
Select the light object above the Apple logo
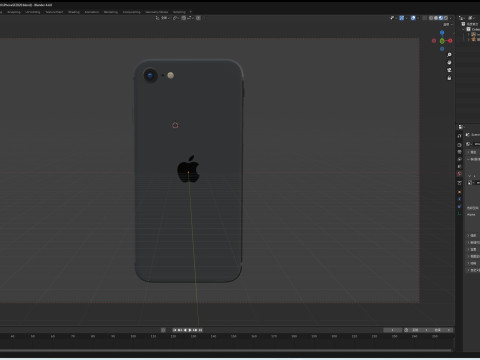[175, 125]
